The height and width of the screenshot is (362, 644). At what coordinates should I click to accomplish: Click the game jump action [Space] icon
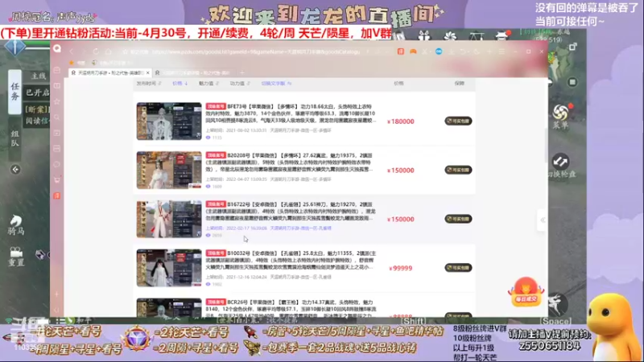click(556, 304)
